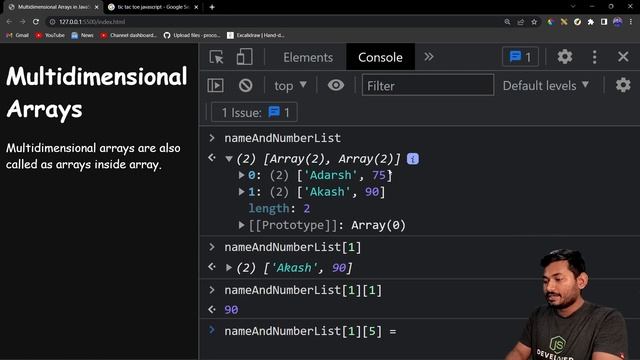The width and height of the screenshot is (640, 360).
Task: Go back with the browser back arrow
Action: click(x=9, y=22)
